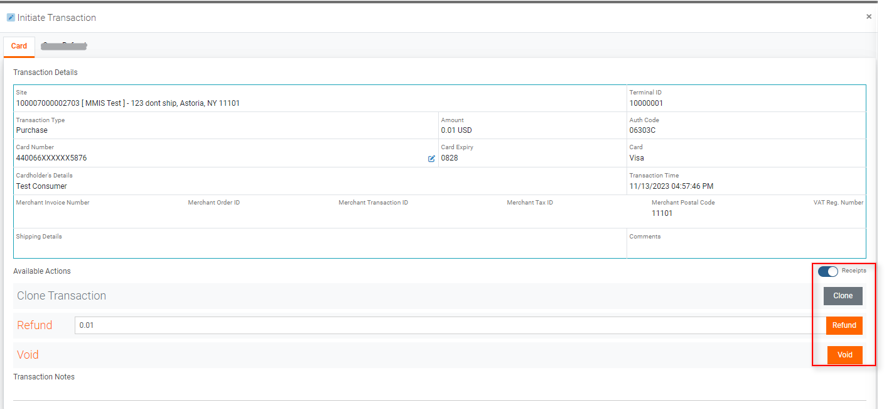The image size is (889, 414).
Task: Click the Shipping Details field
Action: (320, 244)
